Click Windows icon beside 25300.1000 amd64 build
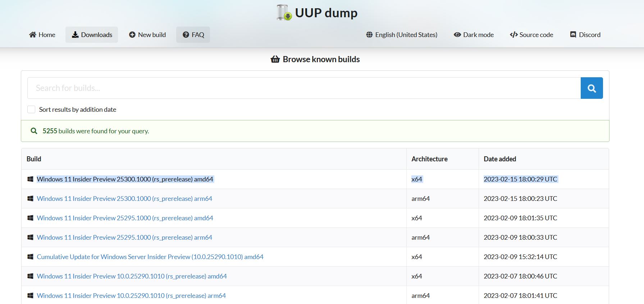 (30, 179)
